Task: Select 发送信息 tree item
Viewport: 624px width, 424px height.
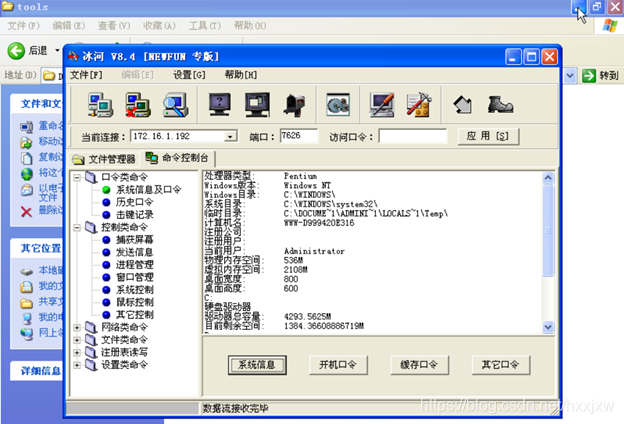Action: (x=135, y=252)
